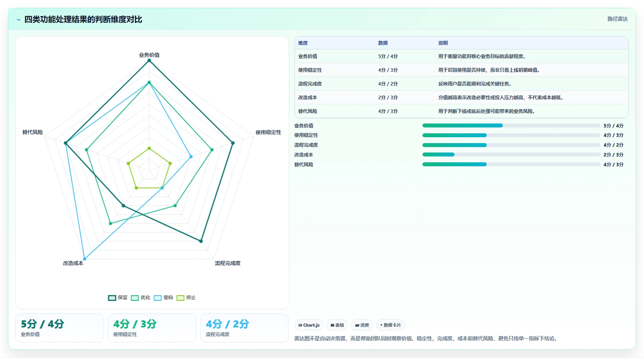Click the 改造成本 progress bar

click(511, 154)
